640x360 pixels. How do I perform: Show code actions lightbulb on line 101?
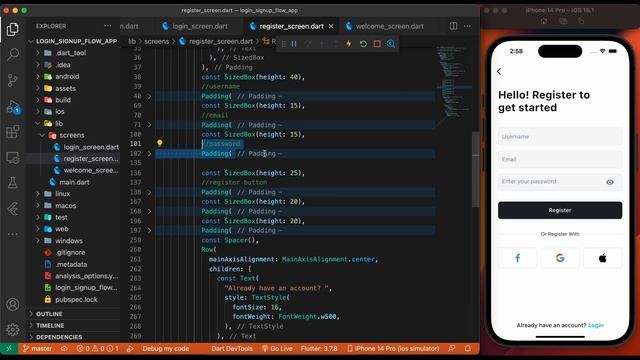pos(160,143)
